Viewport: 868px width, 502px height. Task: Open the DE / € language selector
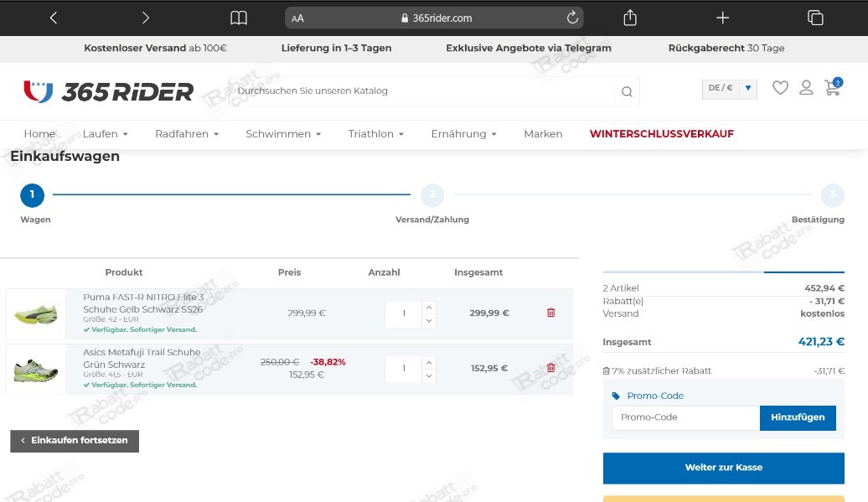click(x=728, y=88)
